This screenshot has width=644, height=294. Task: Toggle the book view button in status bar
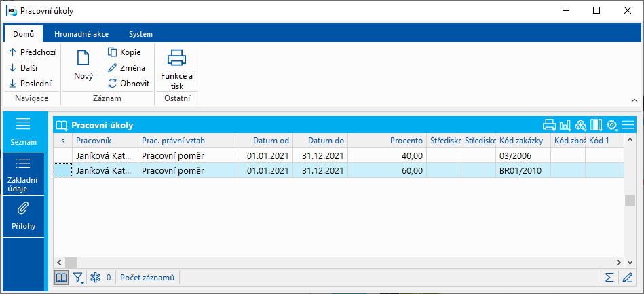[x=61, y=278]
